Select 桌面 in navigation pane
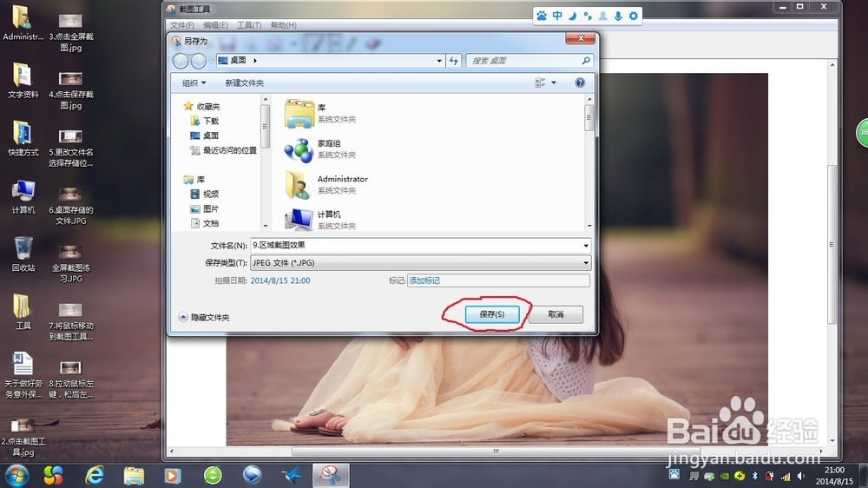 click(205, 135)
